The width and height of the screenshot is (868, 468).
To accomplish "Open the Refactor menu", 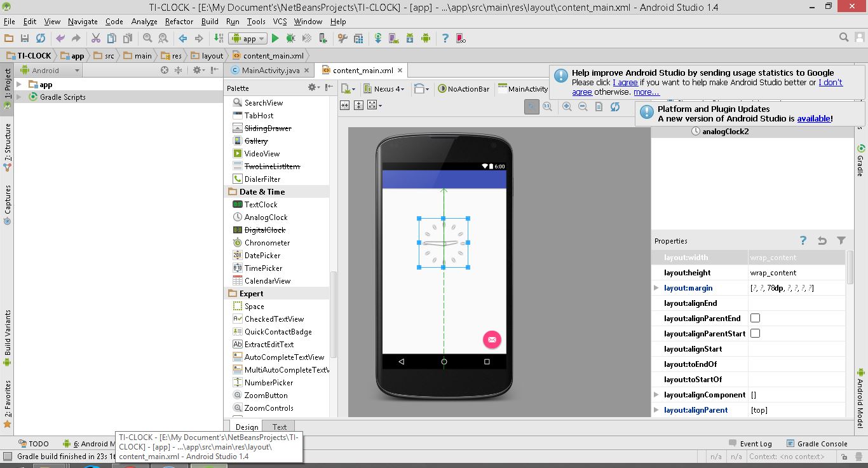I will click(x=179, y=21).
